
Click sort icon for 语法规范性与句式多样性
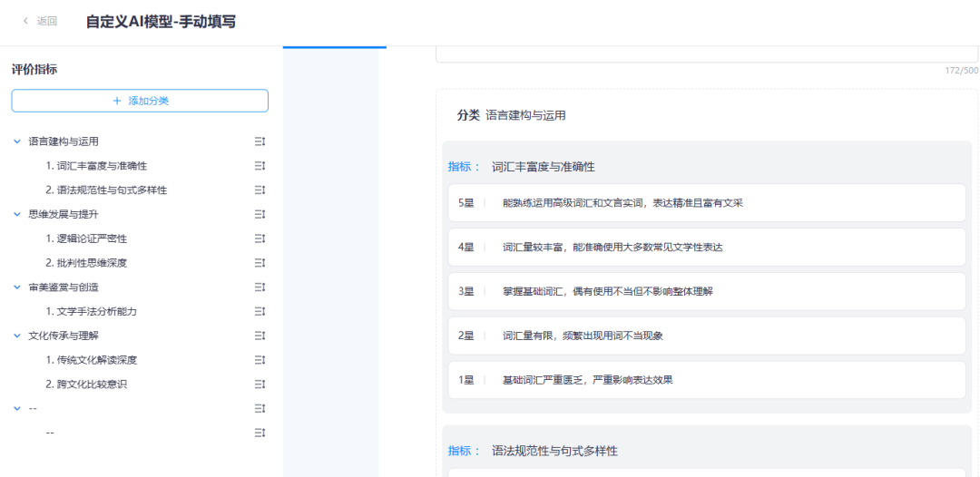point(260,190)
